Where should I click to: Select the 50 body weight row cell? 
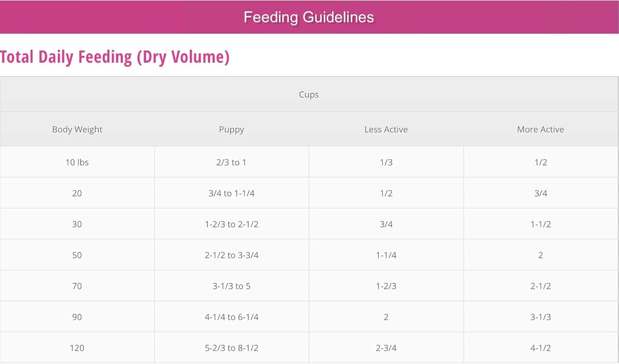[x=77, y=255]
